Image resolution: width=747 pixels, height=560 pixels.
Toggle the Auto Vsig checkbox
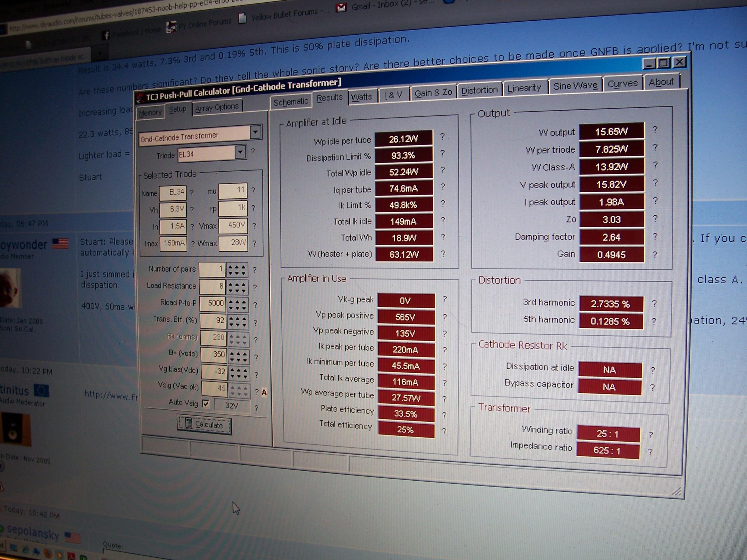[x=205, y=403]
